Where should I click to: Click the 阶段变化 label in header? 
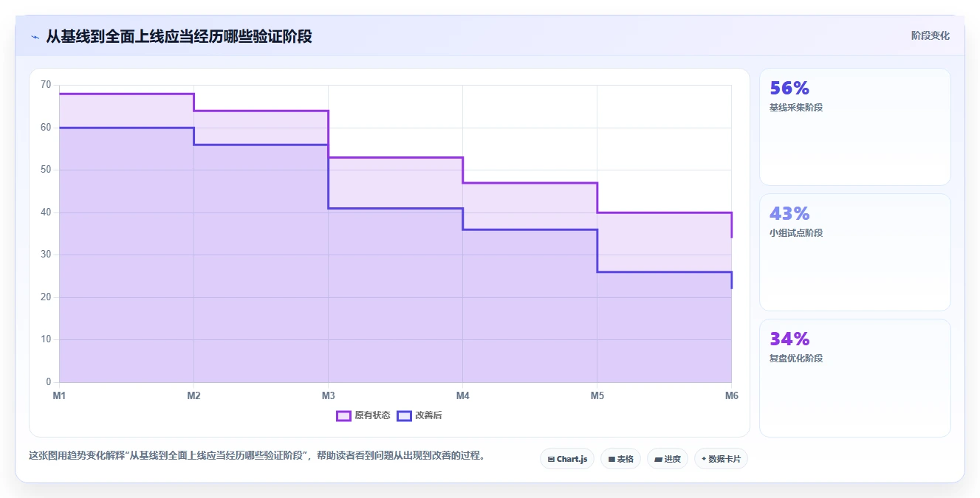(930, 35)
